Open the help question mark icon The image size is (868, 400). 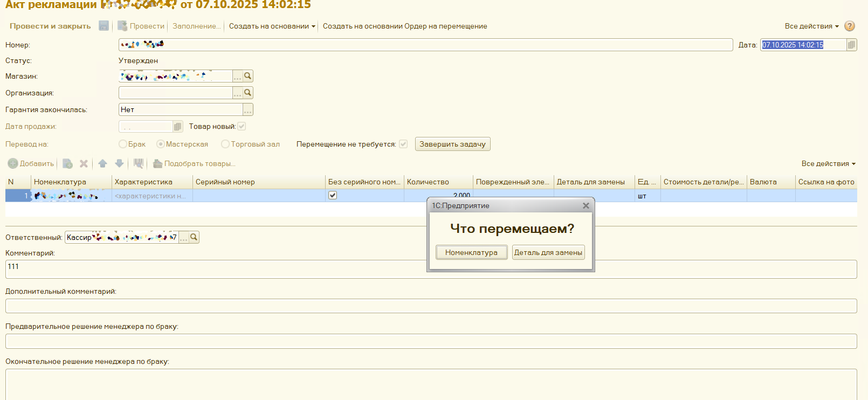coord(850,26)
